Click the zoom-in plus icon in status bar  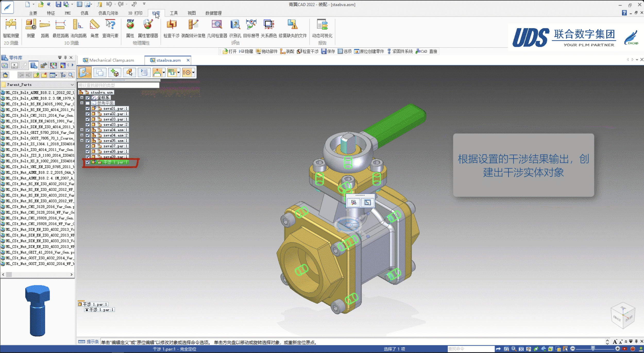(x=617, y=349)
